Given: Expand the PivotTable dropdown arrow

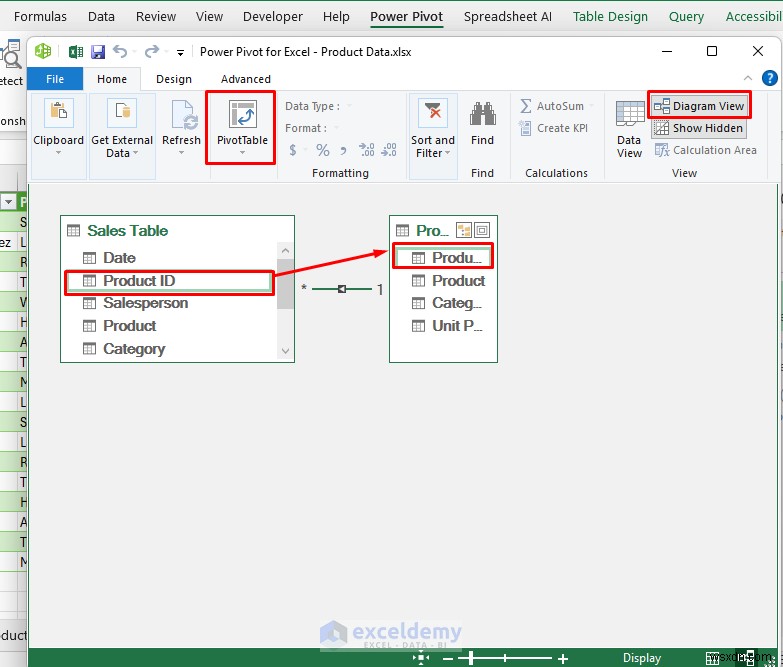Looking at the screenshot, I should pos(242,152).
